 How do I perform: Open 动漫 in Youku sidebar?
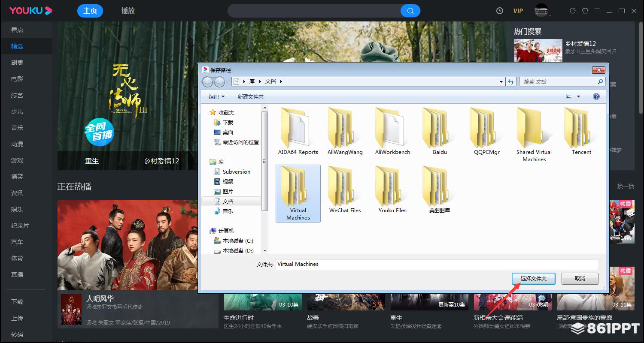point(17,144)
